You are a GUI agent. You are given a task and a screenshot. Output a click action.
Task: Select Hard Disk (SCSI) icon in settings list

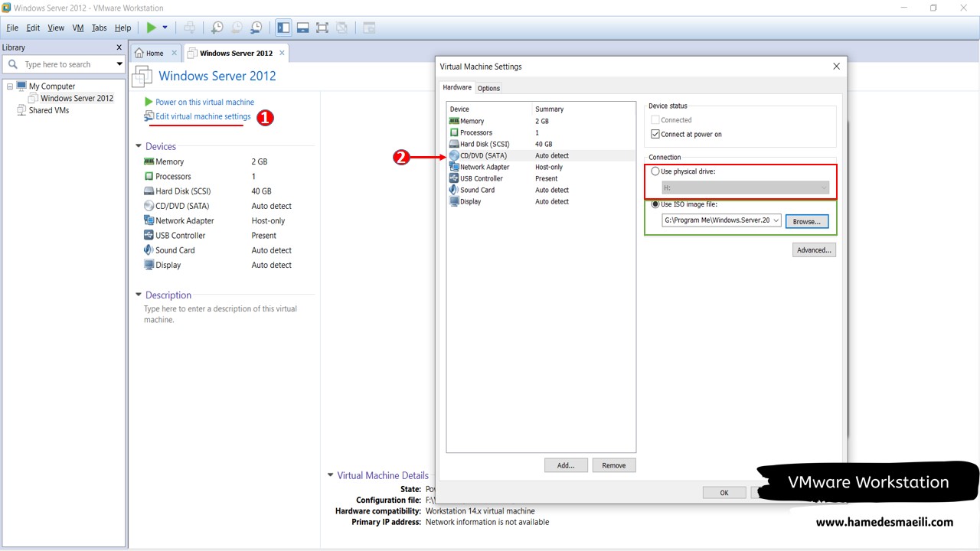point(454,144)
